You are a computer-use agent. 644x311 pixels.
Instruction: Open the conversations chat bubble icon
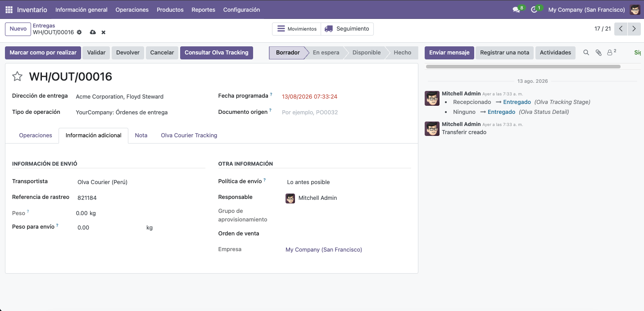tap(517, 9)
